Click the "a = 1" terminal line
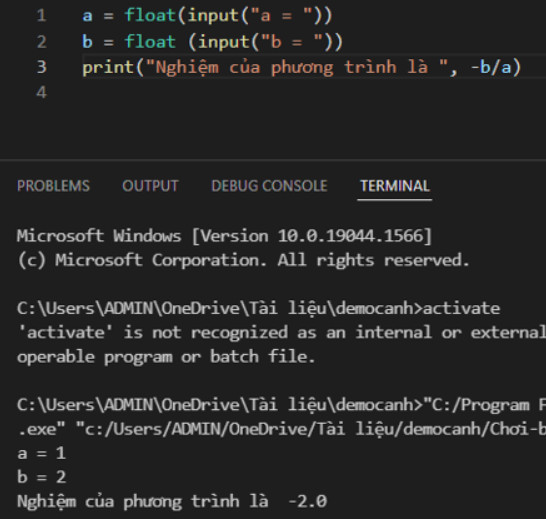Viewport: 546px width, 519px height. click(x=41, y=454)
